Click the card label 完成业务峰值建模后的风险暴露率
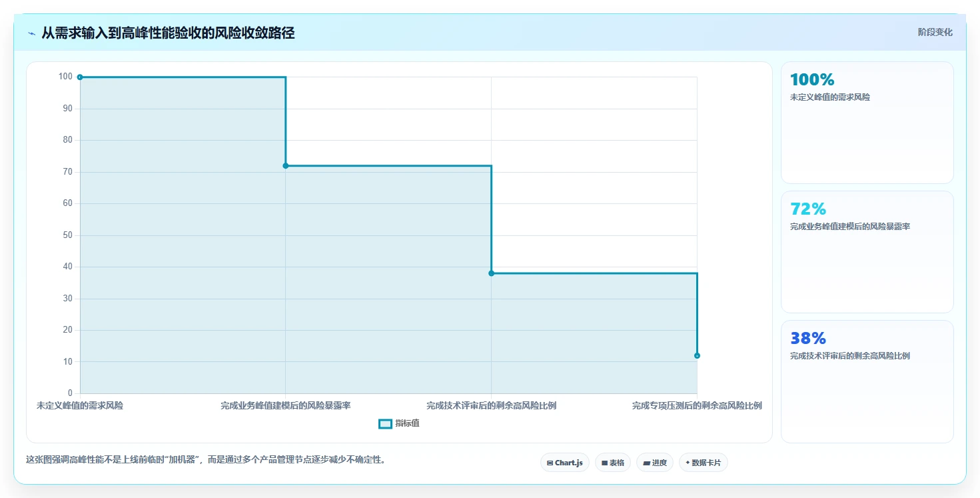Image resolution: width=980 pixels, height=498 pixels. (850, 227)
